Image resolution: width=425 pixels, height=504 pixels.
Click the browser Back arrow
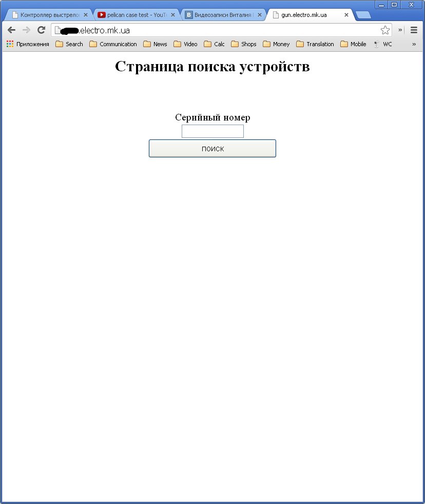(11, 30)
